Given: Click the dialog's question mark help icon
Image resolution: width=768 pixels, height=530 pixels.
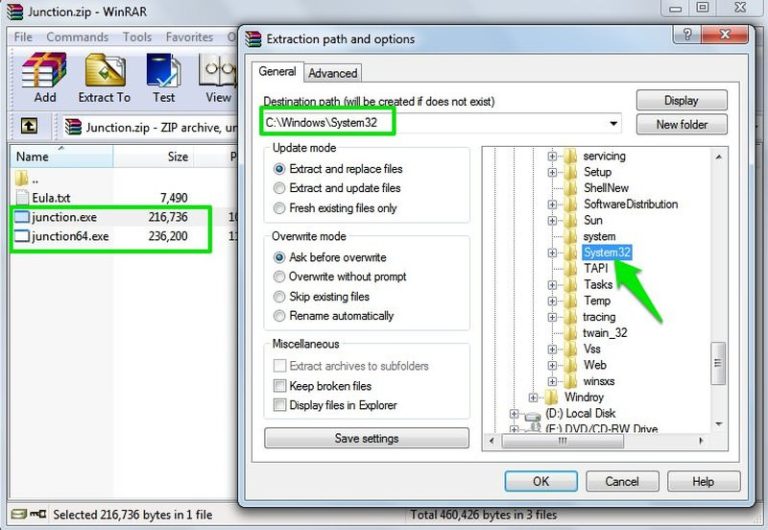Looking at the screenshot, I should (687, 34).
